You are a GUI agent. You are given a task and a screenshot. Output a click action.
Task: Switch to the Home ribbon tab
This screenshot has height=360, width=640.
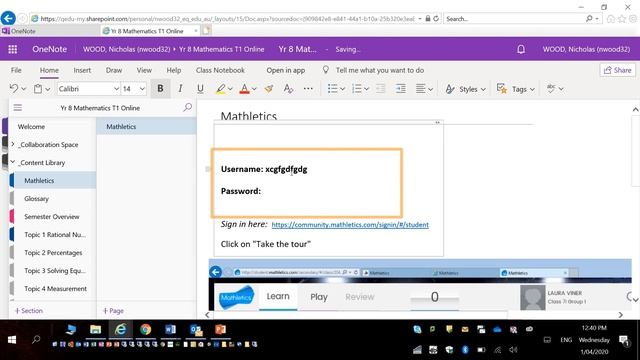point(49,70)
